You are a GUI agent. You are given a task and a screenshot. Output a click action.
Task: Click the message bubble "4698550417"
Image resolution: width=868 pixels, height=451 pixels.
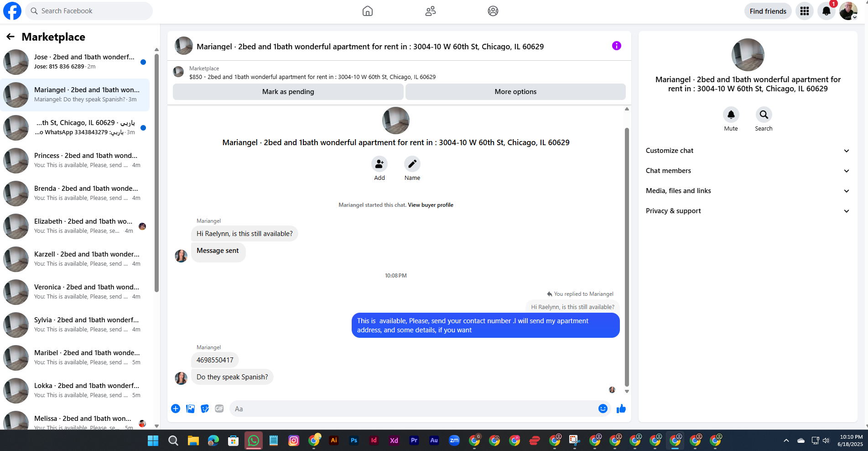pos(215,360)
